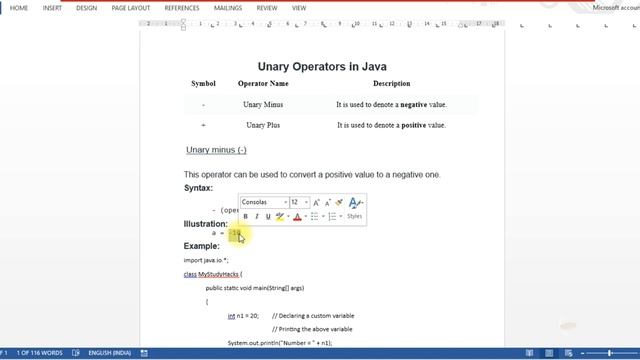640x360 pixels.
Task: Switch to Web Layout view
Action: tap(569, 353)
